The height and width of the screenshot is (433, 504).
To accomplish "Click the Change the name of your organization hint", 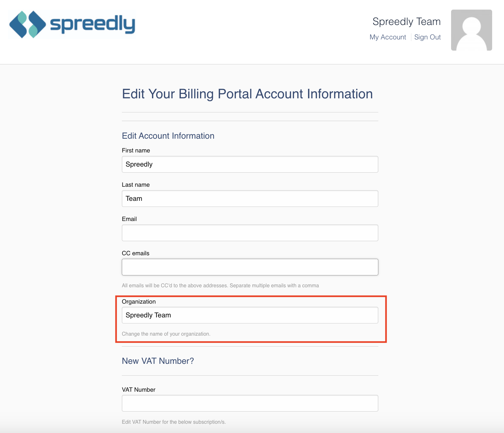I will 166,334.
